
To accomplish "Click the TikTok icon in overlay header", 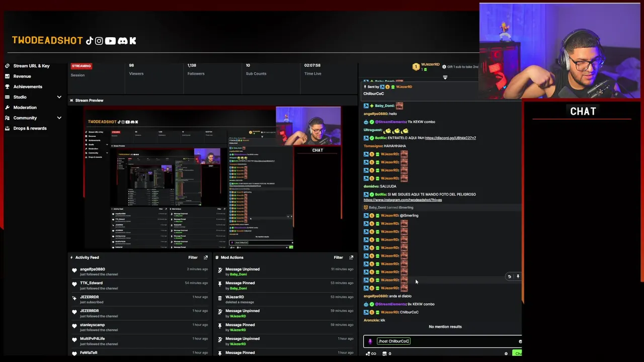I will pos(89,41).
